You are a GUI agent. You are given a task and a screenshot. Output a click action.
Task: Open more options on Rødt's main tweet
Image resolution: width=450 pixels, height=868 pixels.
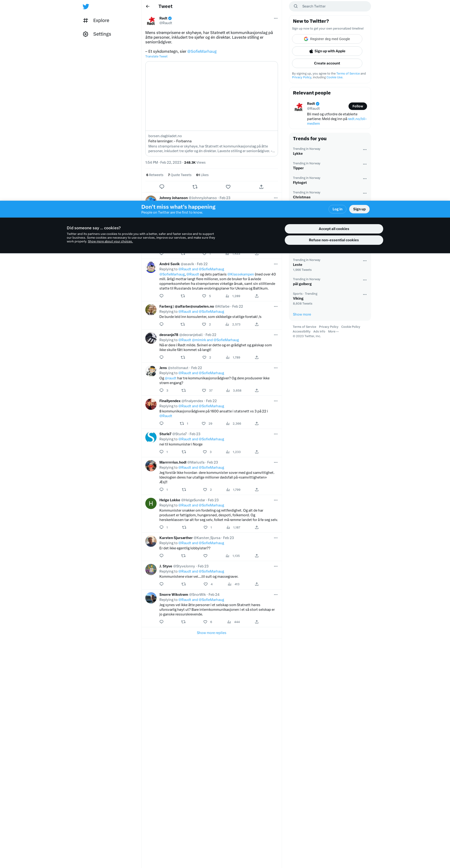point(276,19)
